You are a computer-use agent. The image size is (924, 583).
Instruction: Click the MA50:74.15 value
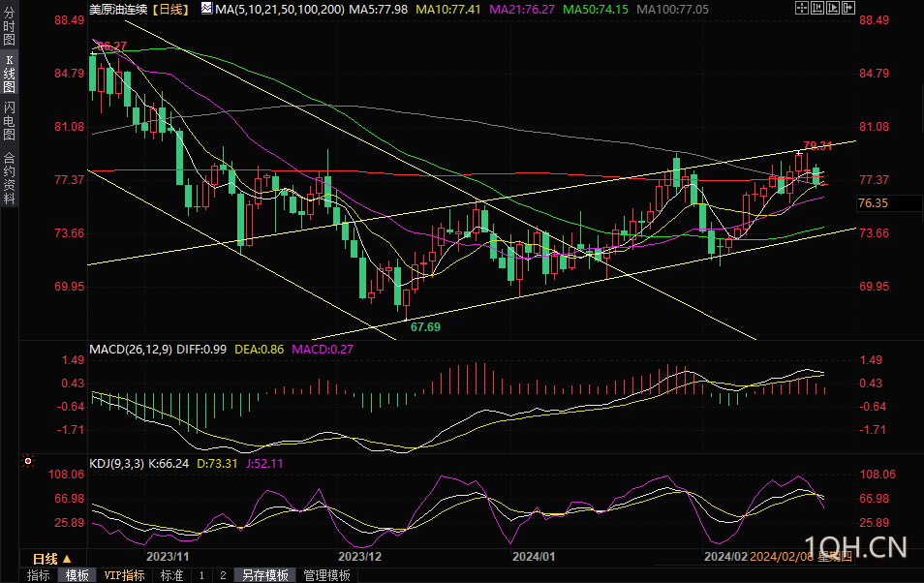(x=596, y=10)
